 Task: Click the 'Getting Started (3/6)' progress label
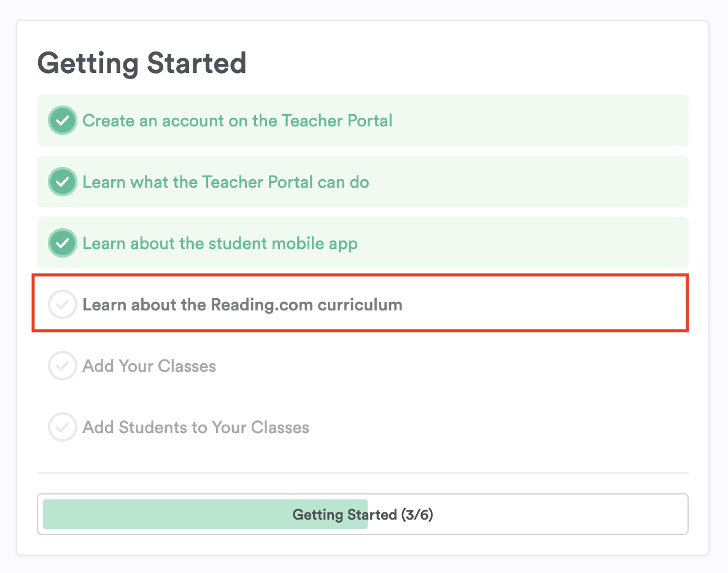pyautogui.click(x=362, y=514)
